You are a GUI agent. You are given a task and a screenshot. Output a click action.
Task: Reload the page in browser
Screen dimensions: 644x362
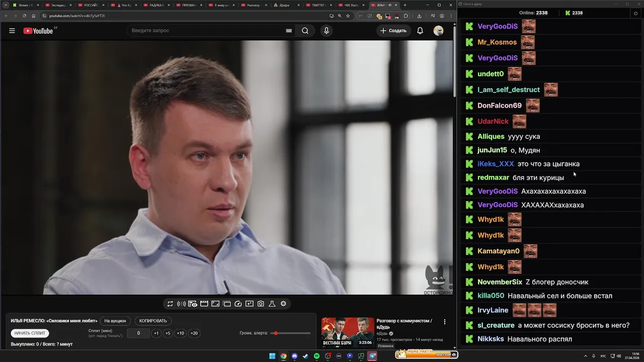24,16
